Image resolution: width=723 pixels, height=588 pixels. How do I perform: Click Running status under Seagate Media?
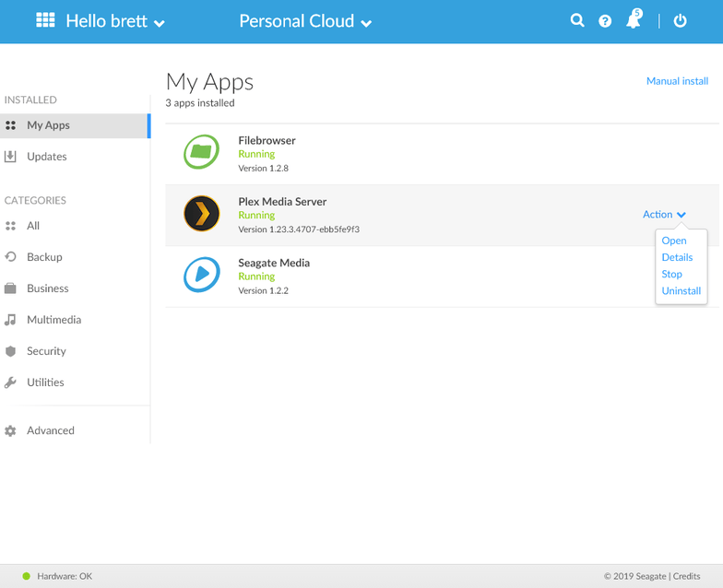pos(256,276)
